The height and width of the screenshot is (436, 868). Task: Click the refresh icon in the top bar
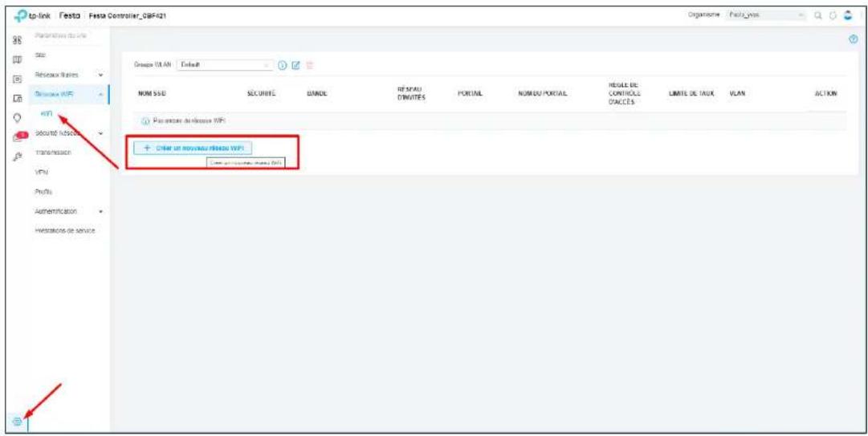pyautogui.click(x=832, y=16)
